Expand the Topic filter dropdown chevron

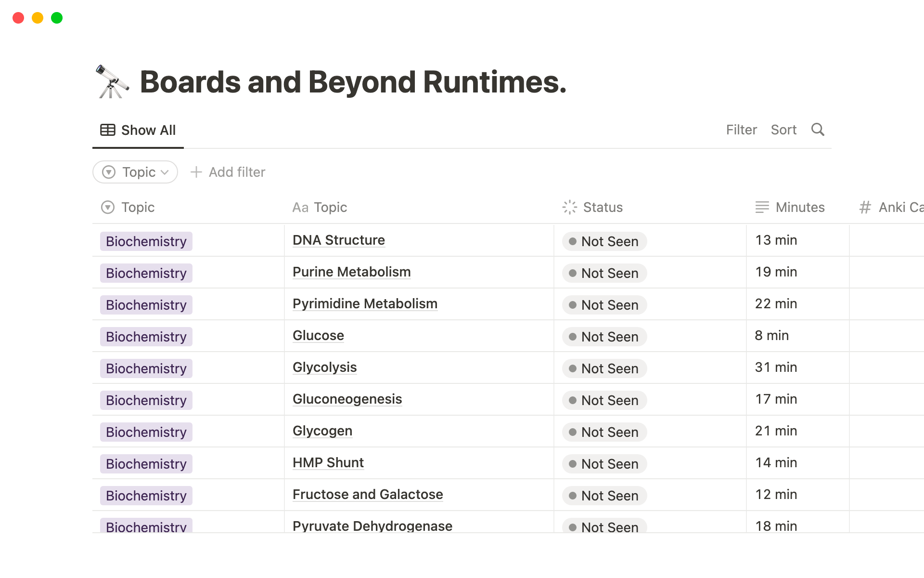point(165,172)
